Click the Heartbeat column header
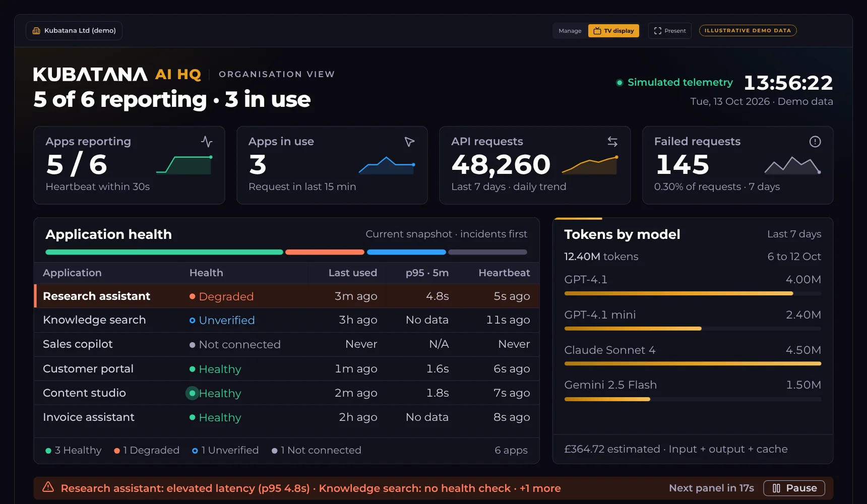Screen dimensions: 867x504 pyautogui.click(x=504, y=273)
